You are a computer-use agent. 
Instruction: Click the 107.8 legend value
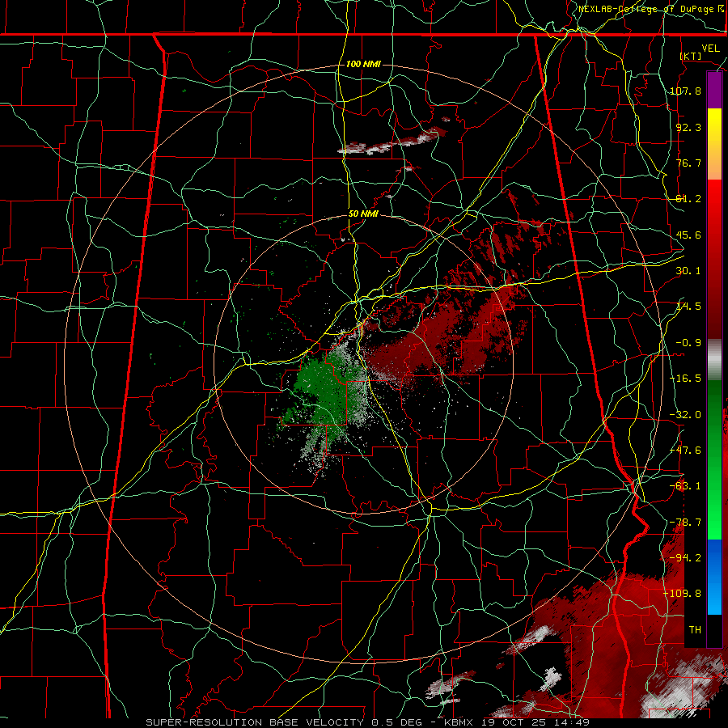tap(685, 91)
